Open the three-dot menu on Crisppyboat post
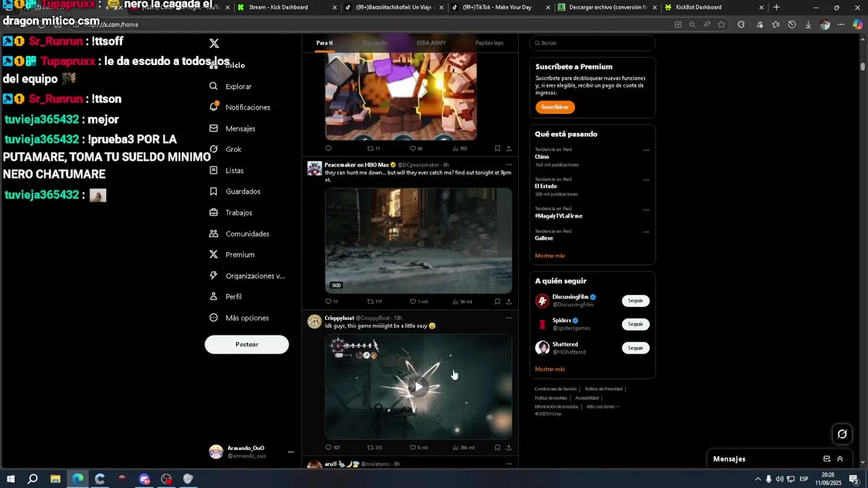This screenshot has height=488, width=868. point(509,318)
